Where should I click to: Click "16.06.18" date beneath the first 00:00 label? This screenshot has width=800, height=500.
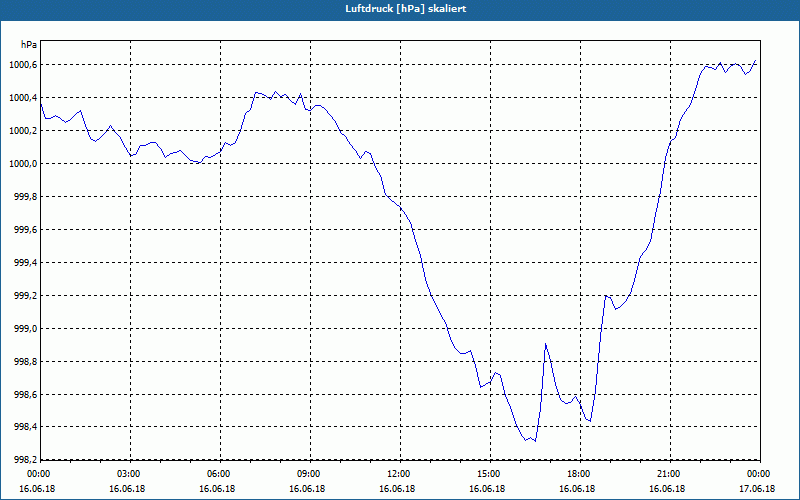pyautogui.click(x=37, y=489)
